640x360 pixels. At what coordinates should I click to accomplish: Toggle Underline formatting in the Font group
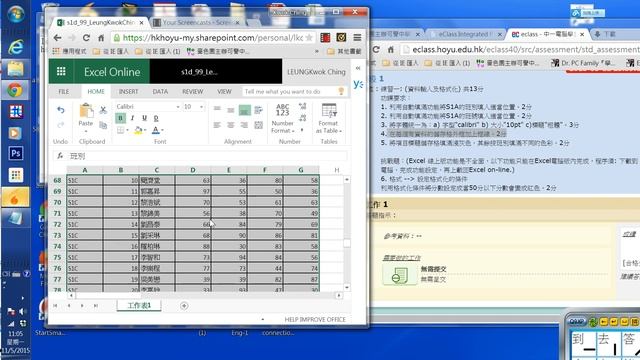point(144,118)
